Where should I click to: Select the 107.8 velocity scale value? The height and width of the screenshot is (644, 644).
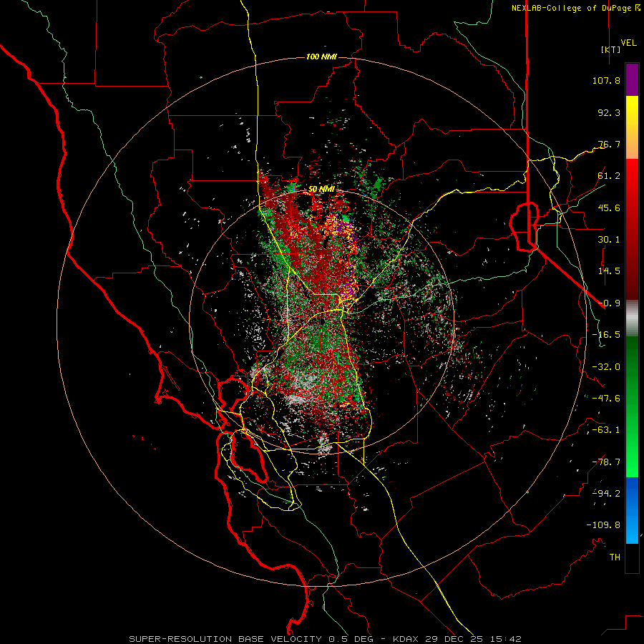[x=606, y=80]
